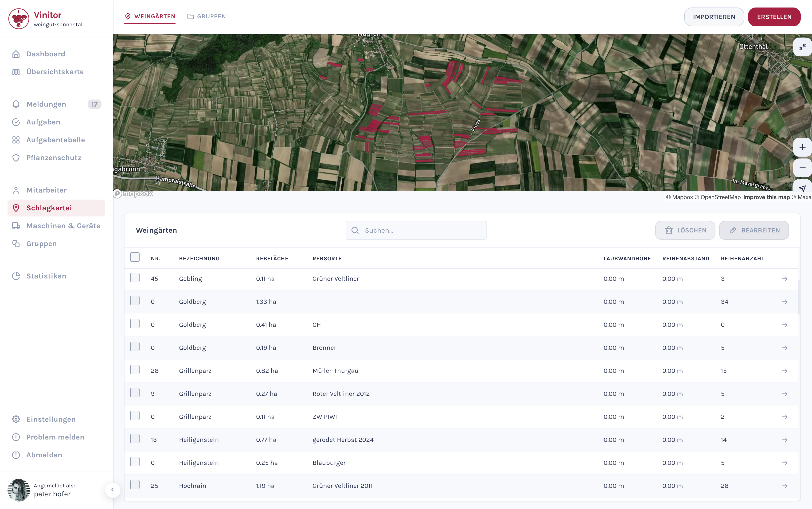This screenshot has height=509, width=812.
Task: Open details for Grillenparz Müller-Thurgau row
Action: point(785,371)
